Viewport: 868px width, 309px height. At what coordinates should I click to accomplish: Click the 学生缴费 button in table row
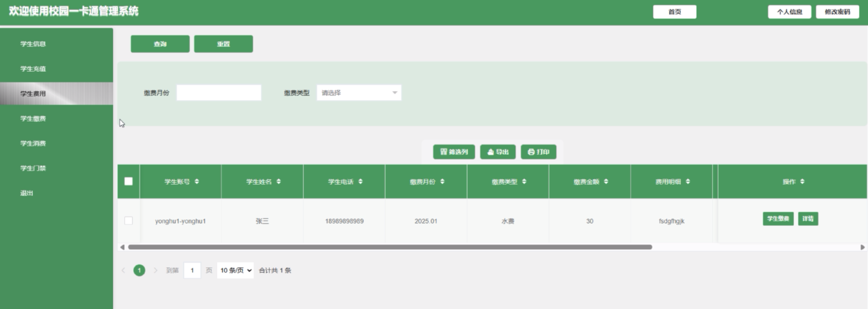tap(778, 219)
